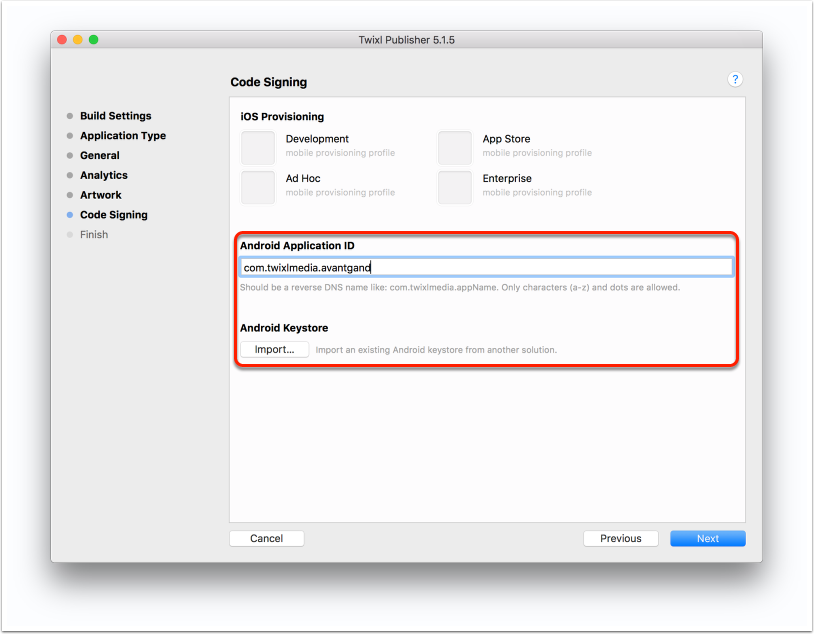Proceed with the Next button
Image resolution: width=814 pixels, height=634 pixels.
point(708,538)
